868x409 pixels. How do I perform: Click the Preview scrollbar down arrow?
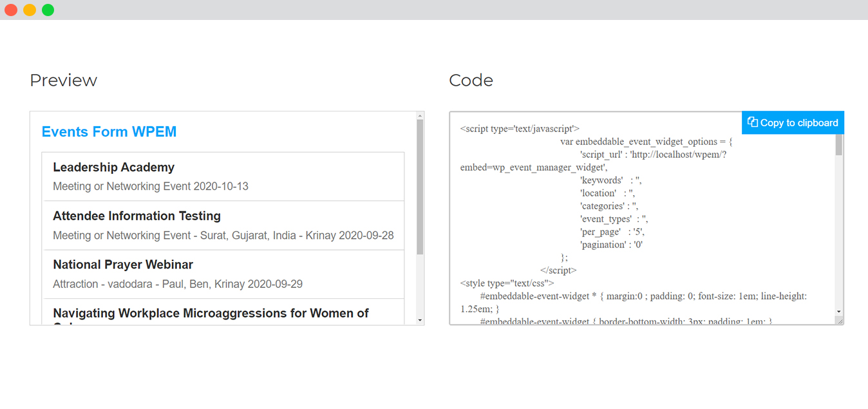click(x=420, y=320)
